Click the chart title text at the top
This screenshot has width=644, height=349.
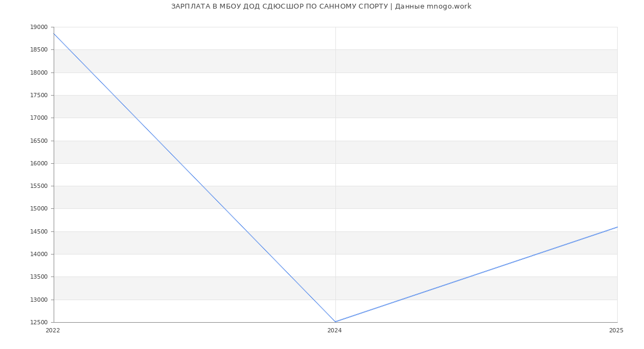[x=321, y=6]
